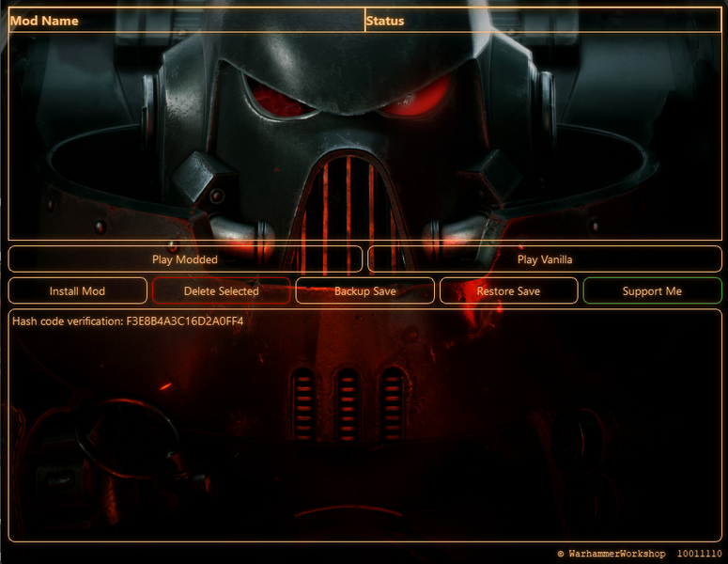The width and height of the screenshot is (728, 564).
Task: Click the helmet's left glowing red eye
Action: 280,99
